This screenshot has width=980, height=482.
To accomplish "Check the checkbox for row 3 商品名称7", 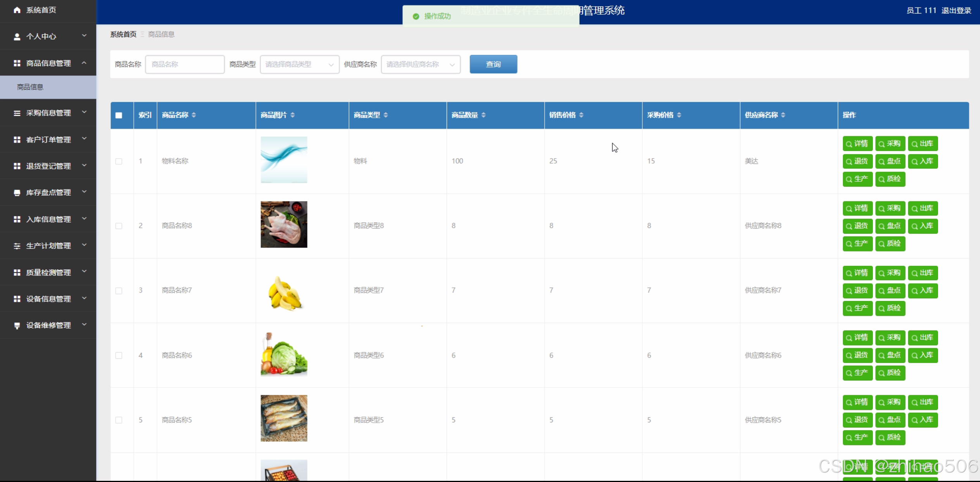I will (119, 291).
